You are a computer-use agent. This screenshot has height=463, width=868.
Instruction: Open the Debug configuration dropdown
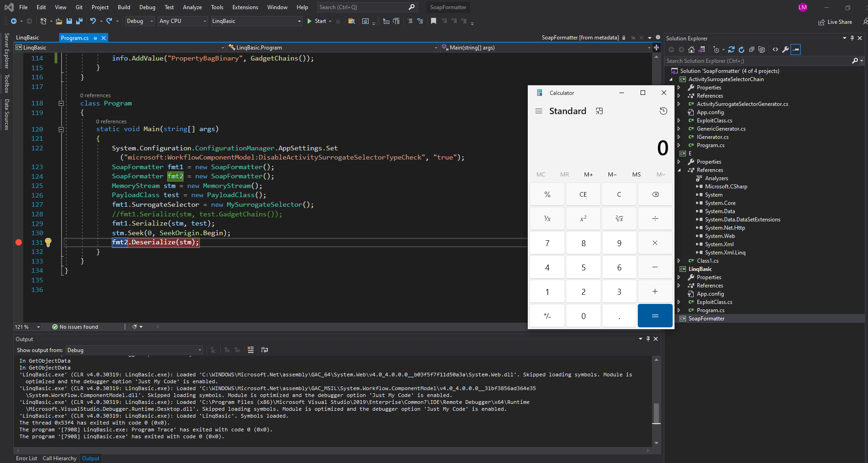click(x=140, y=21)
